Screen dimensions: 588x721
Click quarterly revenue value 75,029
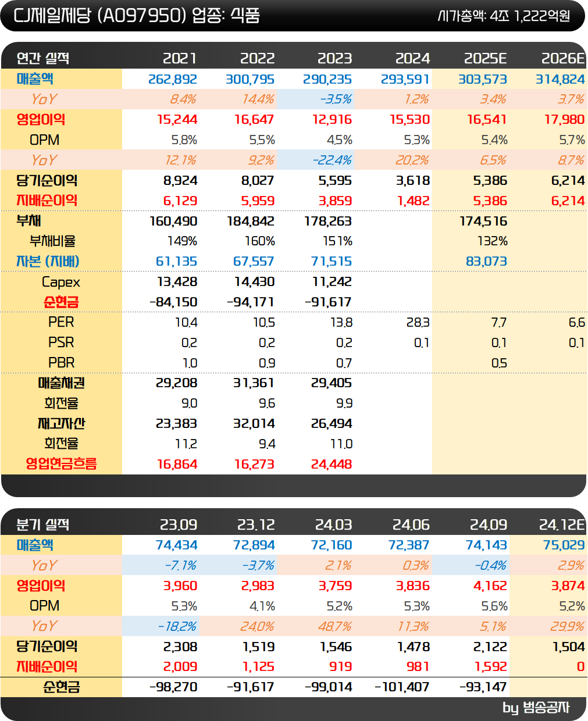[564, 545]
